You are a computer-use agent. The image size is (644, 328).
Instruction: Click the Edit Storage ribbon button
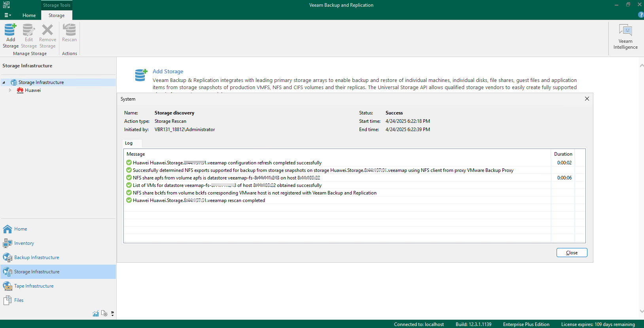point(29,36)
